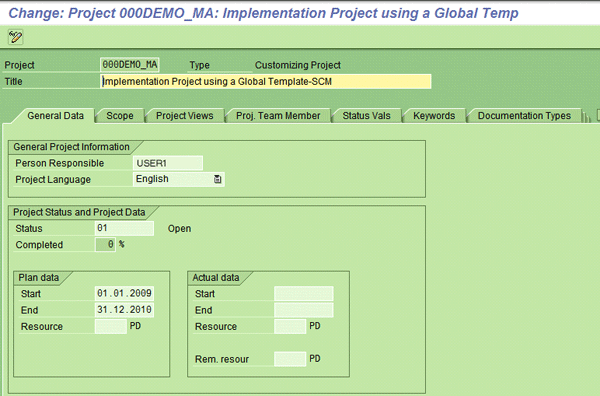Click the 'Completed' label
The image size is (600, 396).
39,245
